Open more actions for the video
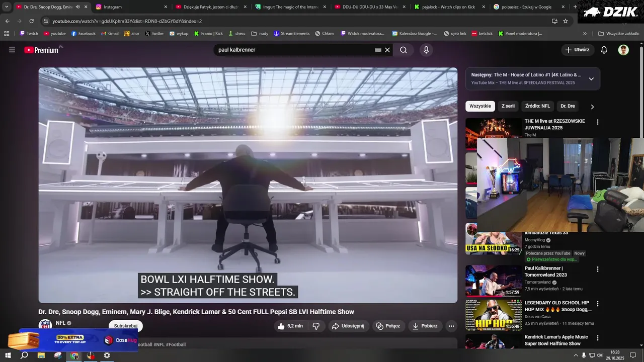Image resolution: width=644 pixels, height=362 pixels. pyautogui.click(x=451, y=326)
